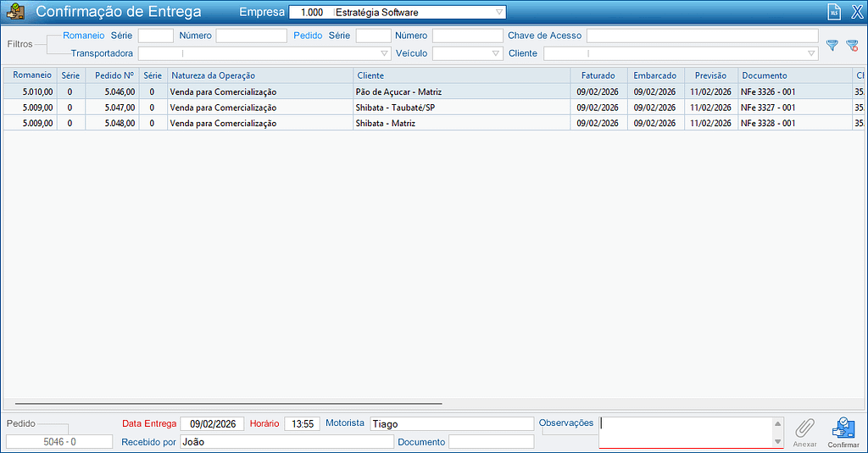
Task: Click the Confirmação de Entrega app icon
Action: (x=15, y=12)
